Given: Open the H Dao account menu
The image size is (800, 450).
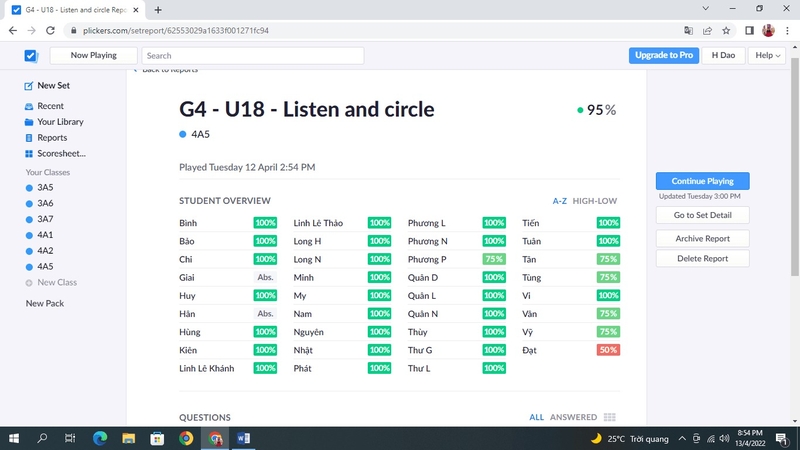Looking at the screenshot, I should (723, 56).
